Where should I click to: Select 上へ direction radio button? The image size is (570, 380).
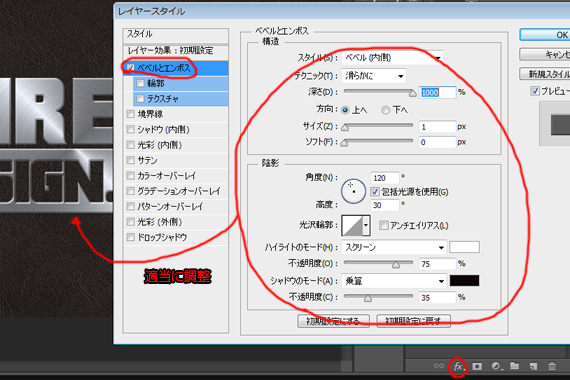click(345, 110)
